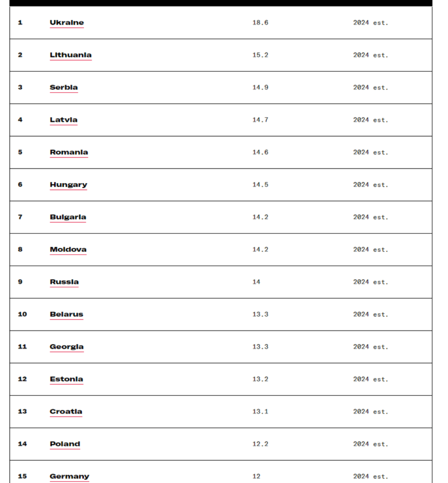
Task: Select the Latvia link
Action: [x=64, y=120]
